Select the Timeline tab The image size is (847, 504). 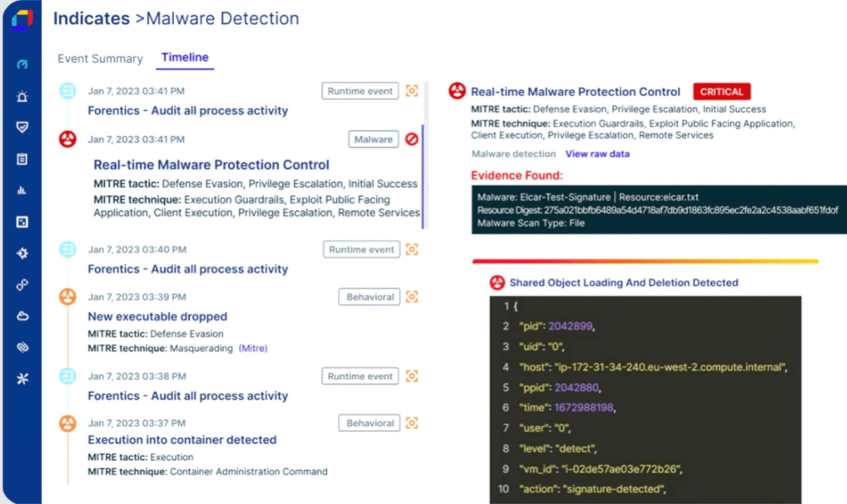click(185, 57)
